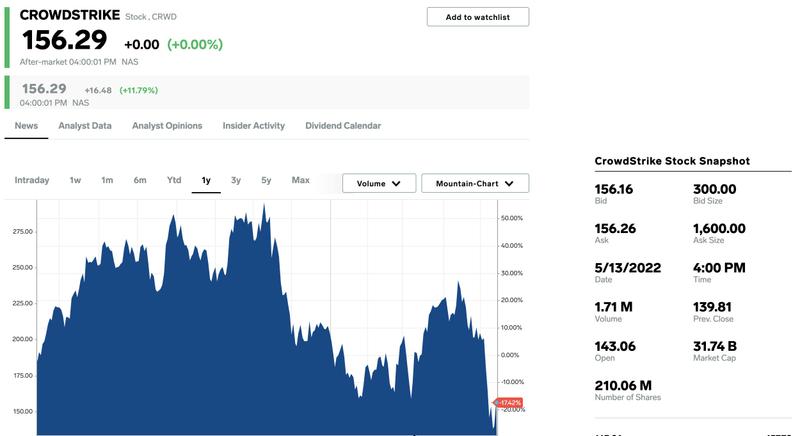
Task: Select the 5y chart range
Action: 266,180
